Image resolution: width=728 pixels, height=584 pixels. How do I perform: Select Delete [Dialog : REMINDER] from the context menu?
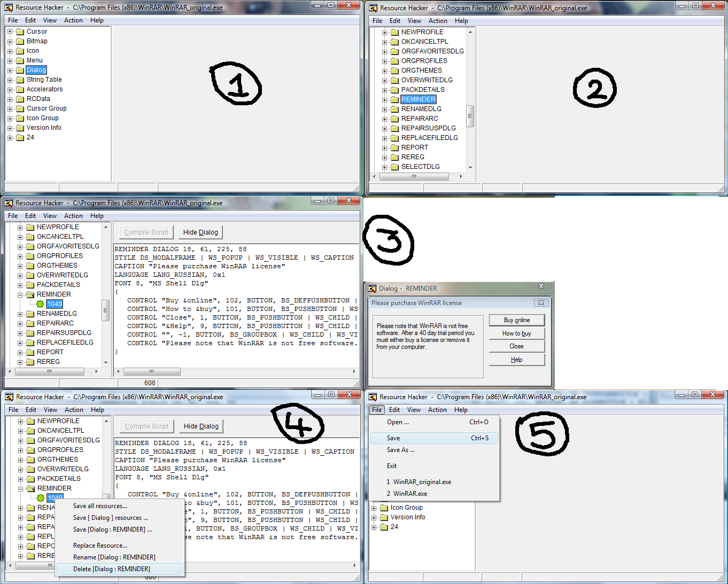(x=111, y=569)
